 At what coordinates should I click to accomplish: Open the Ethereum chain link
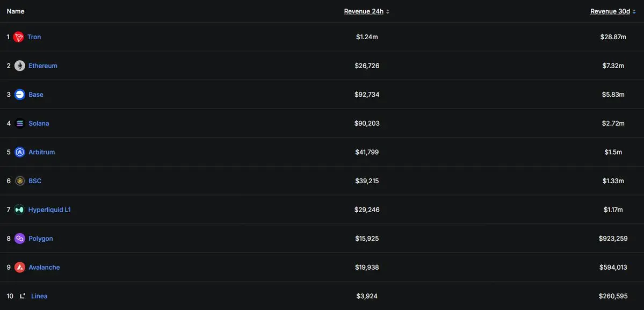[x=43, y=66]
